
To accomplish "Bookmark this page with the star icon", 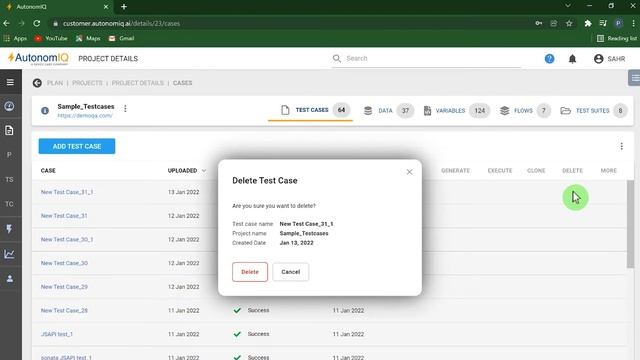I will (569, 23).
